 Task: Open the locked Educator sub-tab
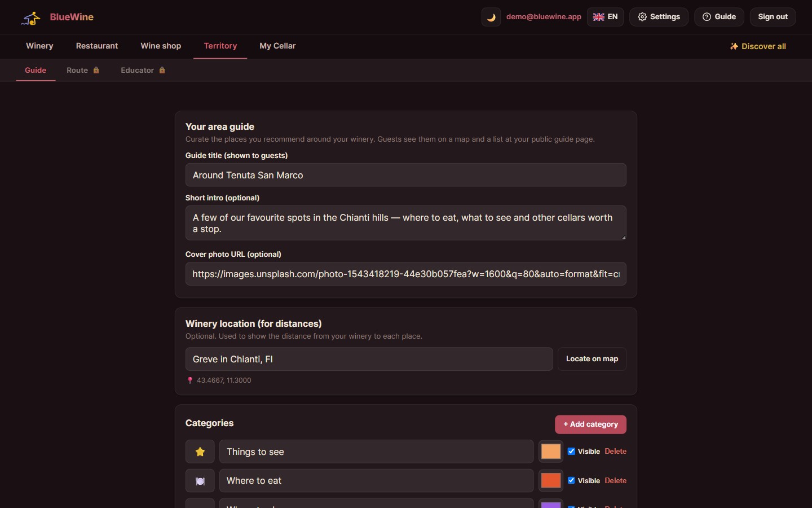[143, 70]
